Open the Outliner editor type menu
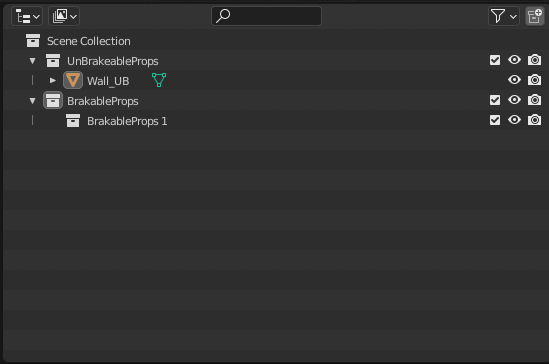 click(x=27, y=16)
